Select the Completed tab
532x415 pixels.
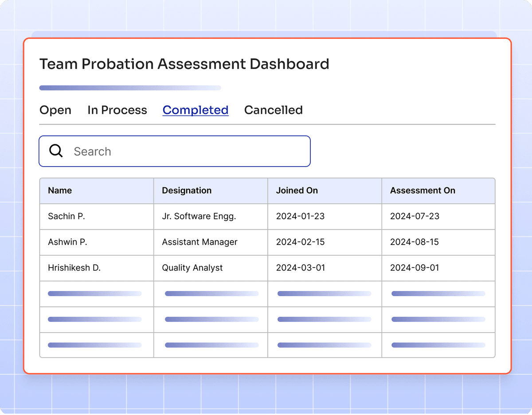click(196, 110)
